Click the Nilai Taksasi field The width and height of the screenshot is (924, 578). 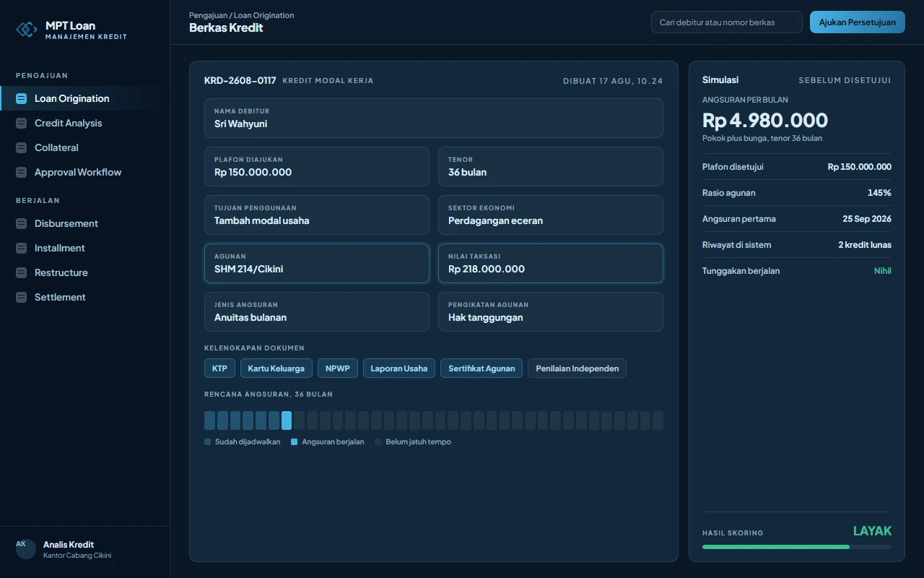[x=551, y=264]
